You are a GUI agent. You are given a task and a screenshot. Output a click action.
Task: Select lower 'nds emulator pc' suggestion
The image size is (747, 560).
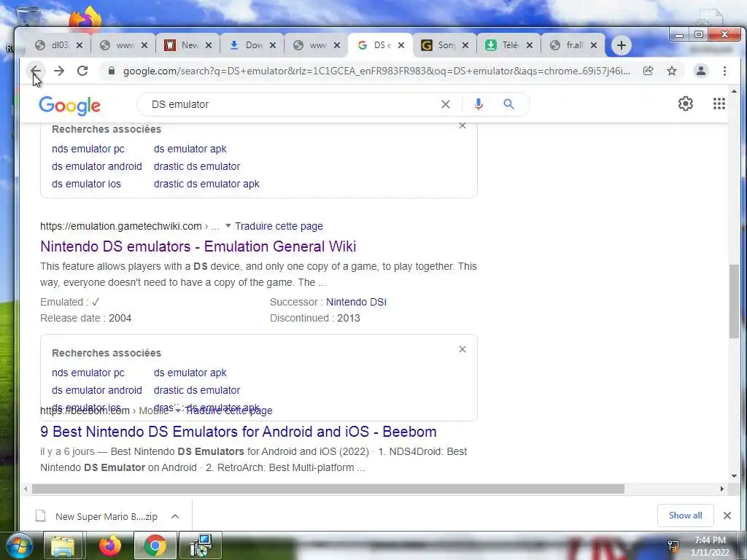(88, 373)
